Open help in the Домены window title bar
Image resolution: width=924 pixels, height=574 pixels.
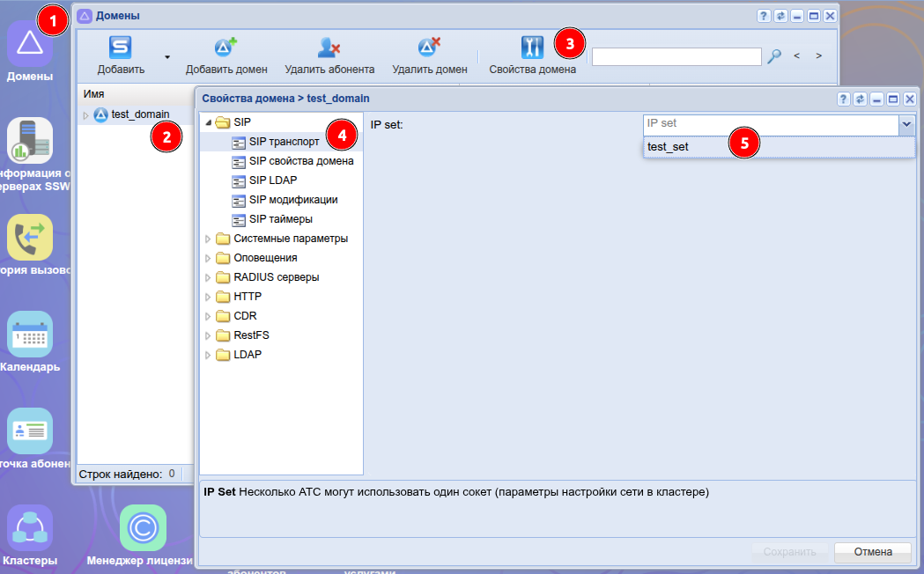pos(764,16)
